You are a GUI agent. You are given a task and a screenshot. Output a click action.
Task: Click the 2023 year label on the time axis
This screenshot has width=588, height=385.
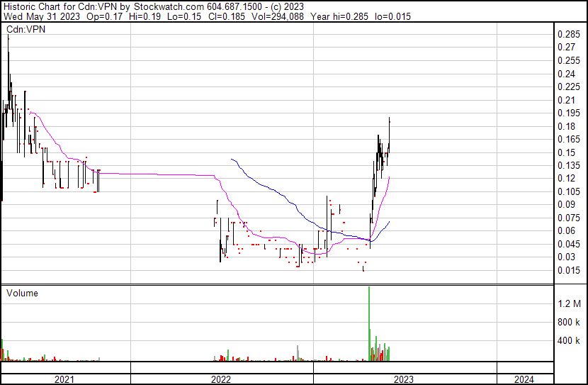click(404, 379)
